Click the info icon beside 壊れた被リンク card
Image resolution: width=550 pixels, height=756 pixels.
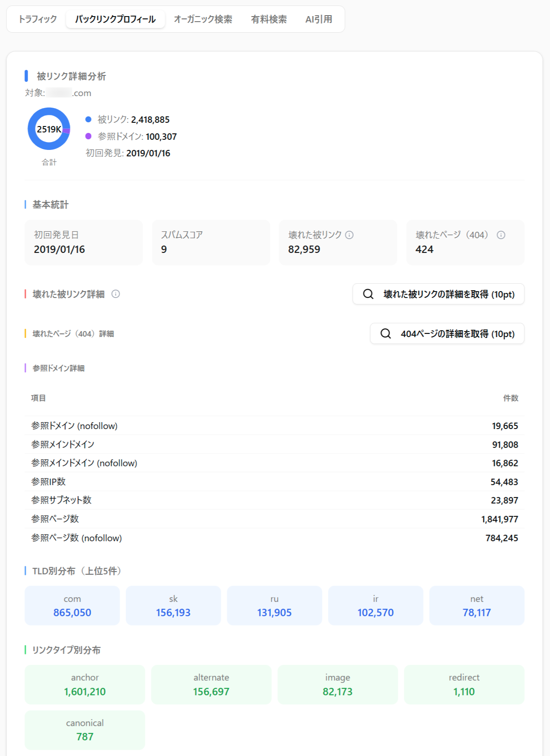[x=349, y=235]
